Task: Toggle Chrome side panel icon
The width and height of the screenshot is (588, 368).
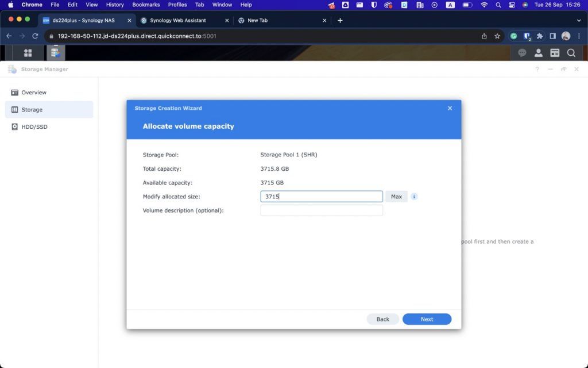Action: click(553, 36)
